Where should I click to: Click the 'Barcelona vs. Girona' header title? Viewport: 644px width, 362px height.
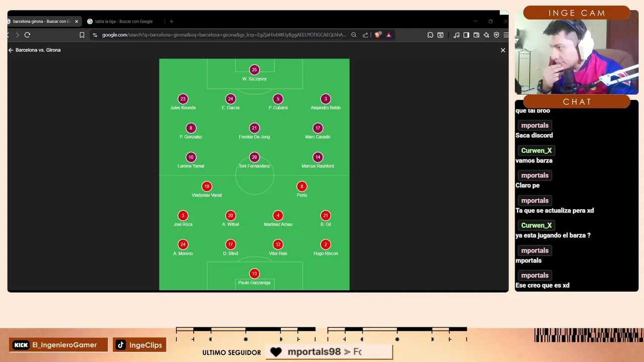pos(38,50)
